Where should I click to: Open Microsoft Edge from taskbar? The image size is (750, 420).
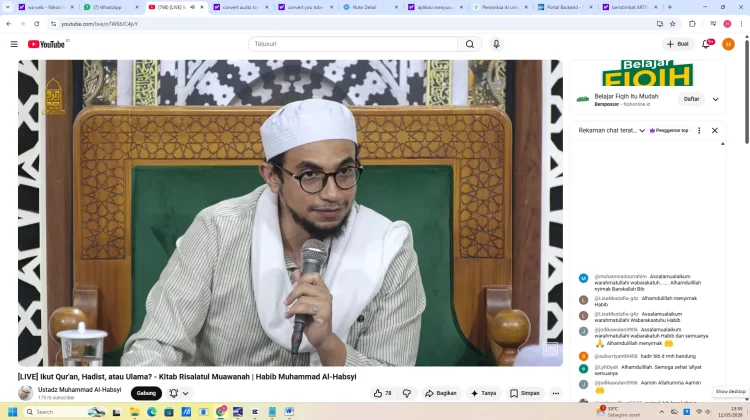tap(152, 411)
